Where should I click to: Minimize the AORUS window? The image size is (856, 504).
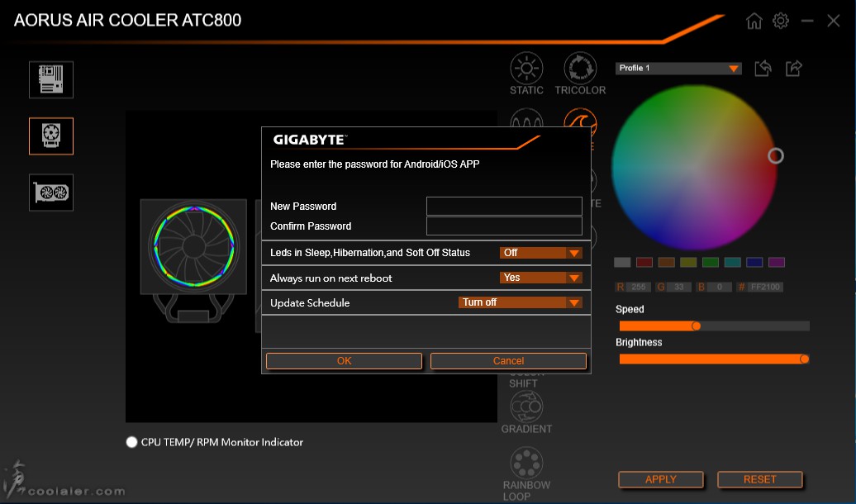coord(807,21)
